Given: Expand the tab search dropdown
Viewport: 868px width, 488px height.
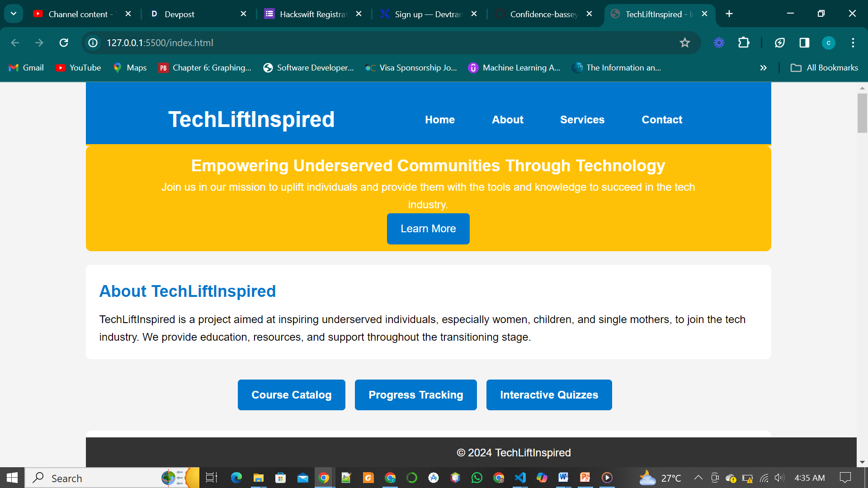Looking at the screenshot, I should 14,14.
